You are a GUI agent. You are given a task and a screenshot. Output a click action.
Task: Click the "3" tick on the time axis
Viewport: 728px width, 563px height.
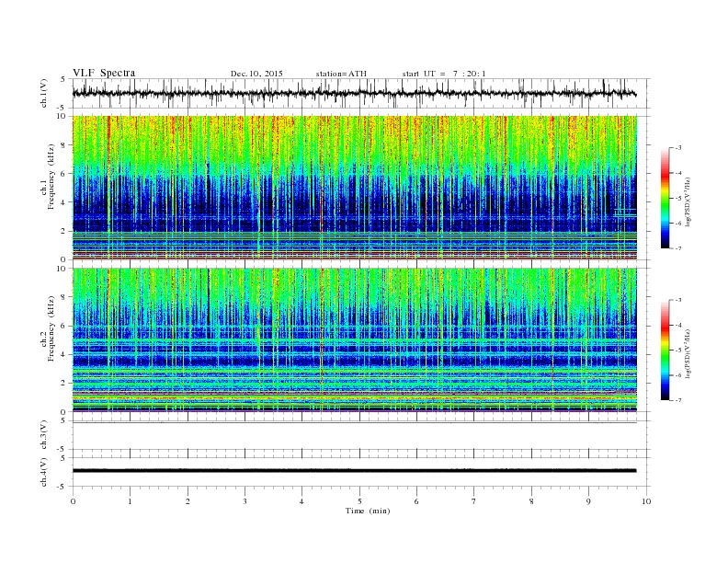click(245, 501)
